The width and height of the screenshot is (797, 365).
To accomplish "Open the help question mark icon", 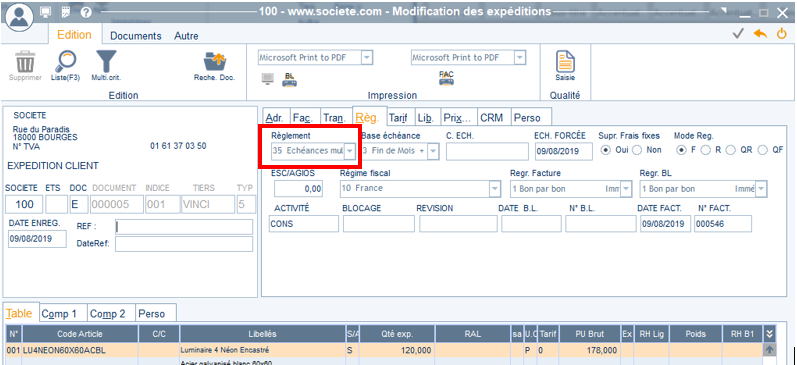I will 86,12.
